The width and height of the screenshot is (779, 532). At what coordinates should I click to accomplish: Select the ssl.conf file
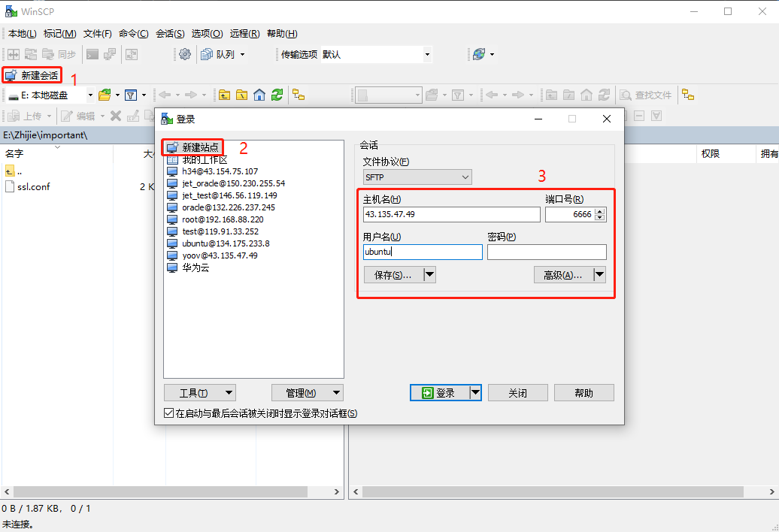33,186
